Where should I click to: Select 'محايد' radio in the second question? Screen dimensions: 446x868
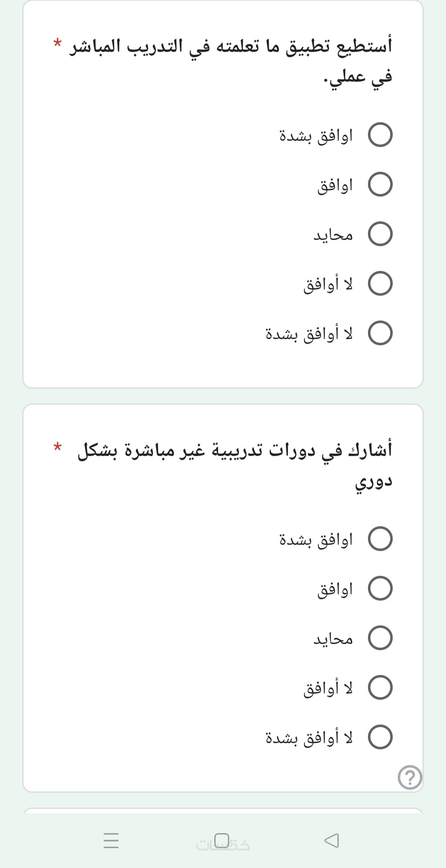click(380, 638)
